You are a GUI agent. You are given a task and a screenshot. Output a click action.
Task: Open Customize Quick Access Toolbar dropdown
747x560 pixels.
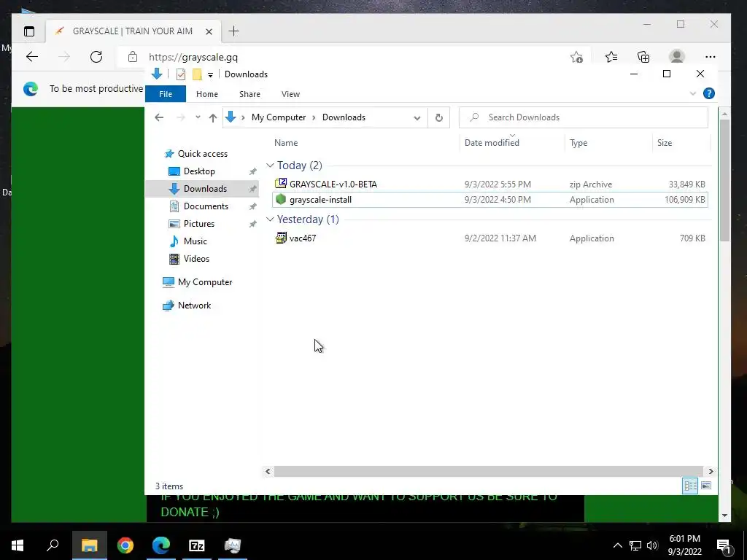pyautogui.click(x=210, y=75)
